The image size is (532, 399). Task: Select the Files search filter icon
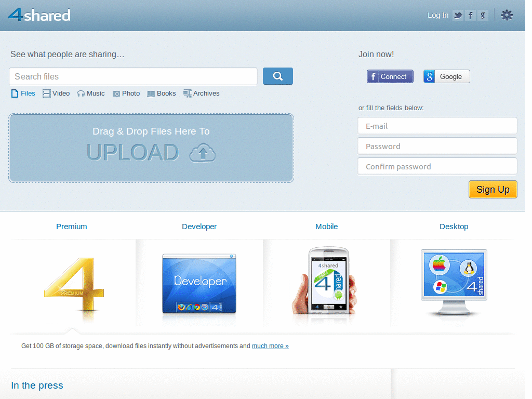14,93
